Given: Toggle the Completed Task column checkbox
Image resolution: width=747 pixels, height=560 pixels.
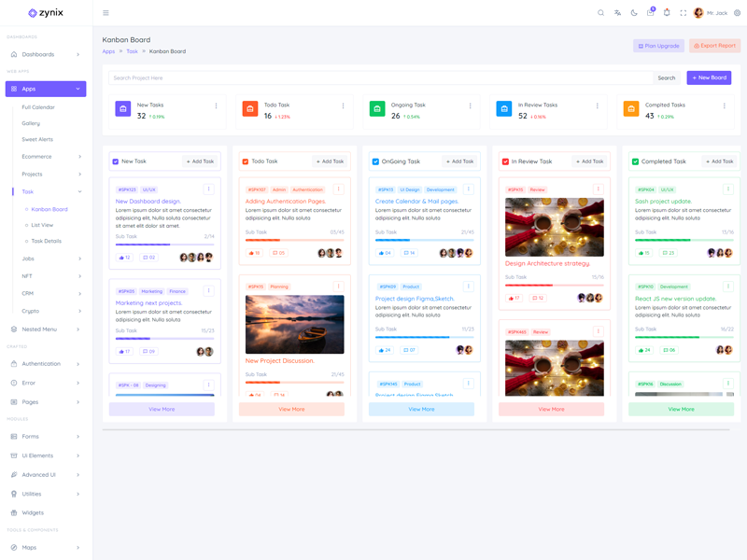Looking at the screenshot, I should [x=635, y=161].
